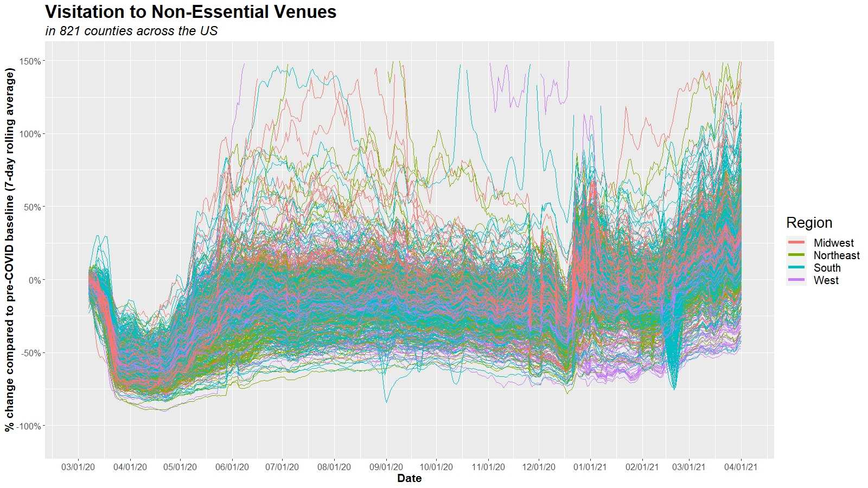Click the y-axis title text

10,249
